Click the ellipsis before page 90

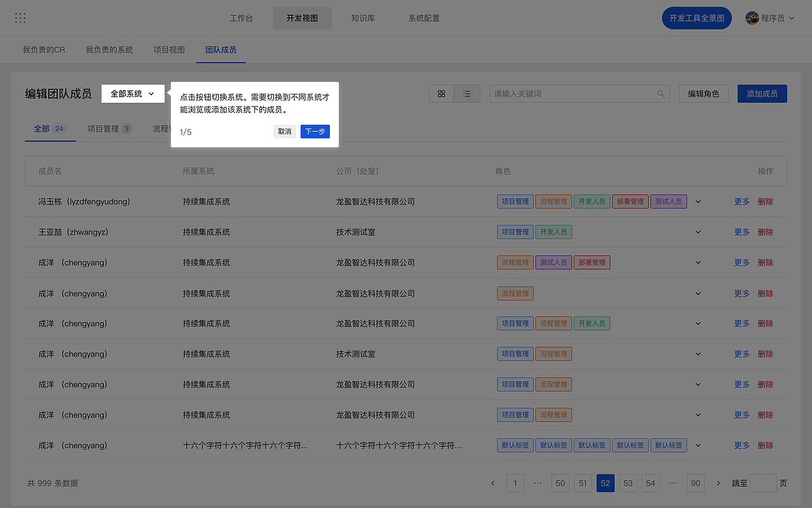[x=673, y=483]
